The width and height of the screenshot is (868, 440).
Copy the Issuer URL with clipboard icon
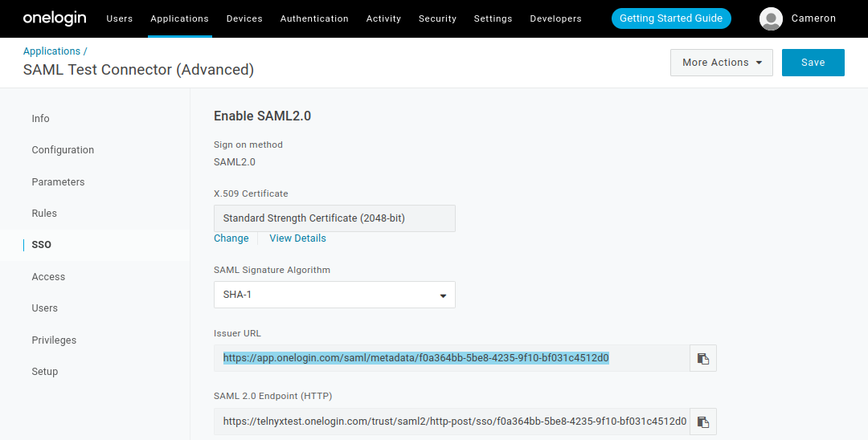click(x=703, y=358)
